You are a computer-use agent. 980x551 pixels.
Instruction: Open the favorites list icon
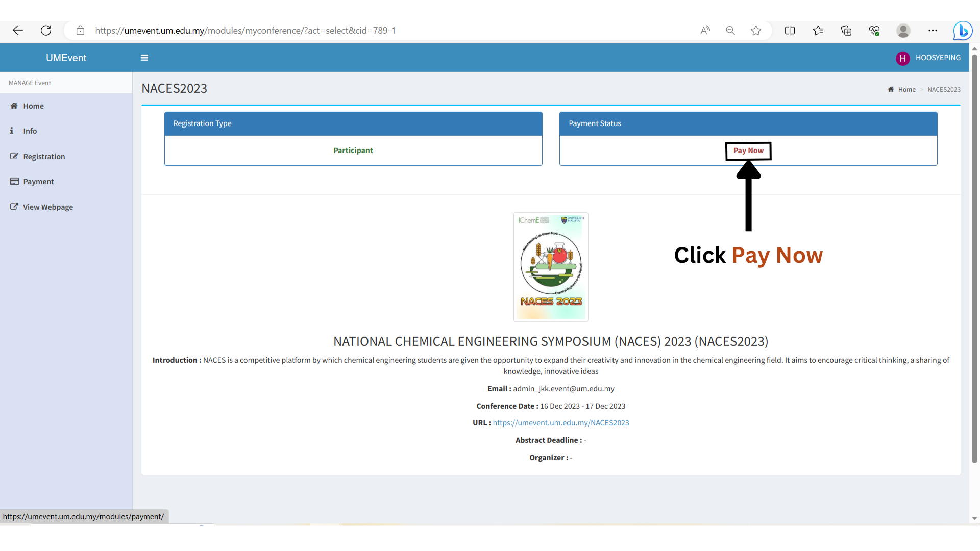pyautogui.click(x=818, y=31)
